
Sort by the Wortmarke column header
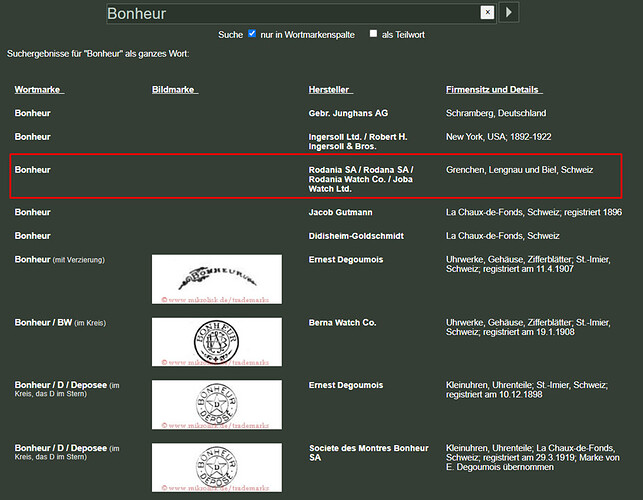point(39,89)
